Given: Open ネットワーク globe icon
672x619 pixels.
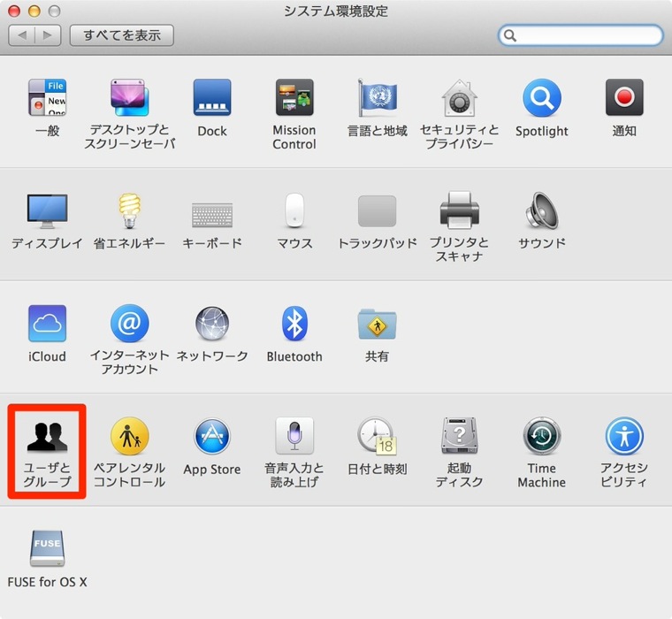Looking at the screenshot, I should (212, 324).
